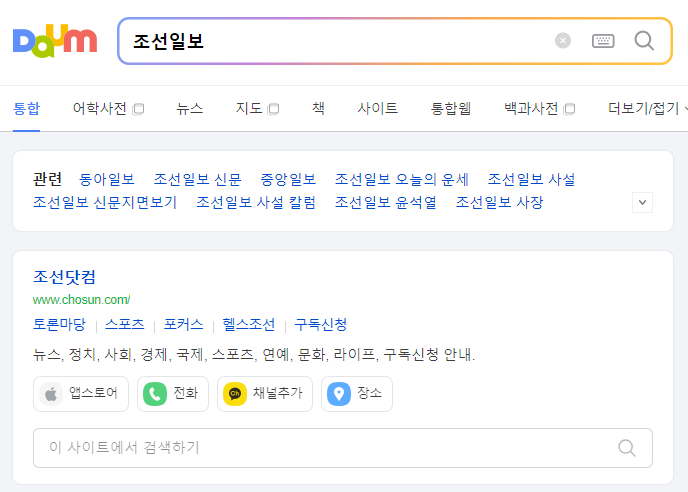Viewport: 688px width, 492px height.
Task: Open the 지도 tab
Action: 249,108
